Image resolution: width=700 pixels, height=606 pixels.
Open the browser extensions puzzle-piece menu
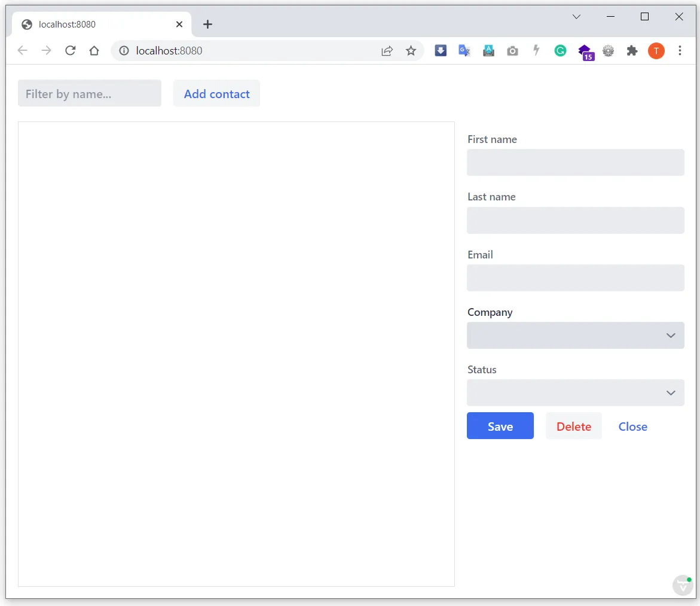point(632,51)
